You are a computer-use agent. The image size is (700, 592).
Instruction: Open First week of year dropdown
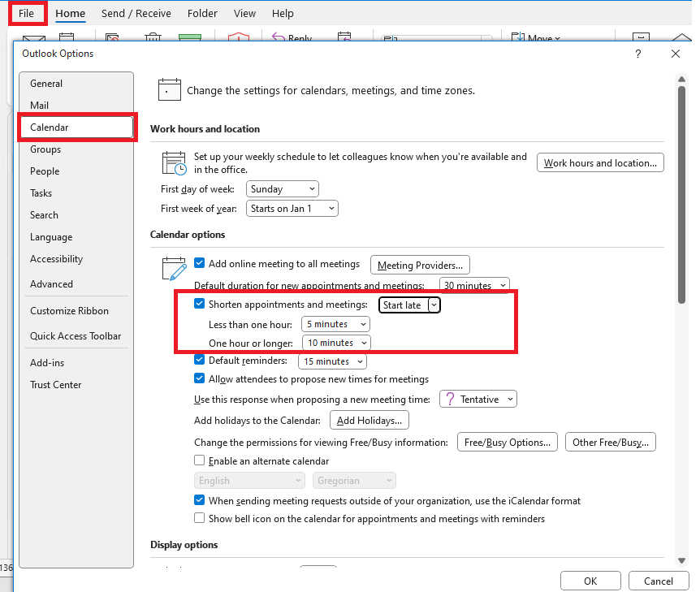tap(292, 209)
